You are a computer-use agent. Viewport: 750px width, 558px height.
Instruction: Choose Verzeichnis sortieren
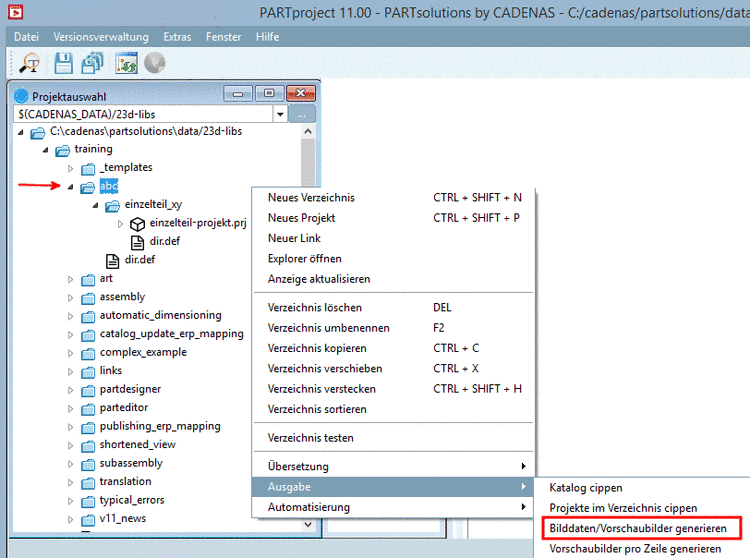[x=394, y=409]
